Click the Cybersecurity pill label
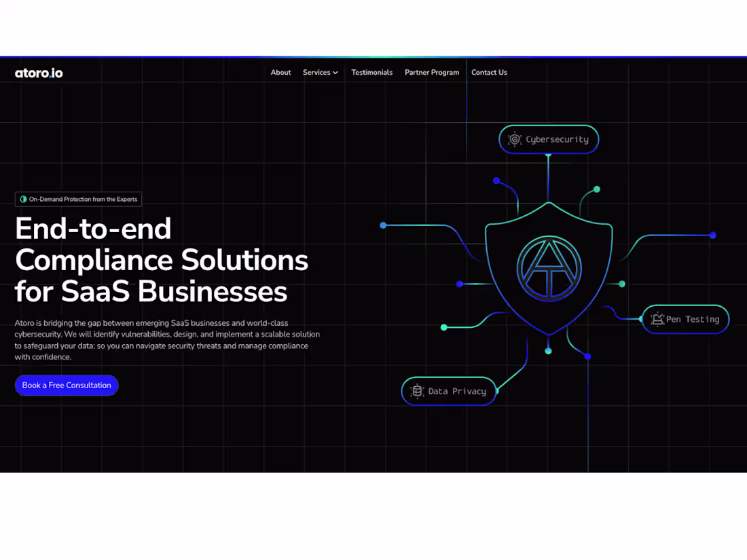The height and width of the screenshot is (560, 747). (557, 139)
